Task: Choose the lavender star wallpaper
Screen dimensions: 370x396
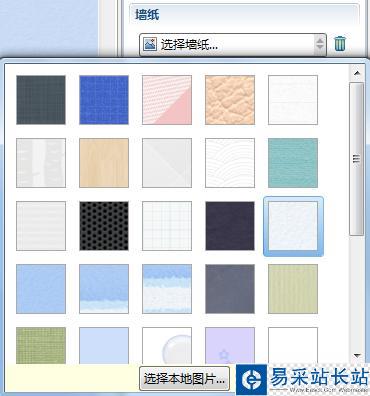Action: [230, 346]
